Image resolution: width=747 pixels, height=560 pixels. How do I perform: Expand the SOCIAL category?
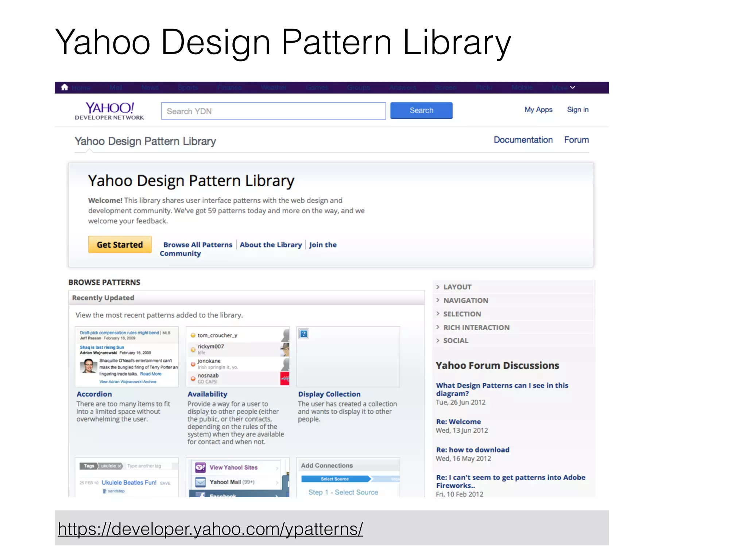514,341
